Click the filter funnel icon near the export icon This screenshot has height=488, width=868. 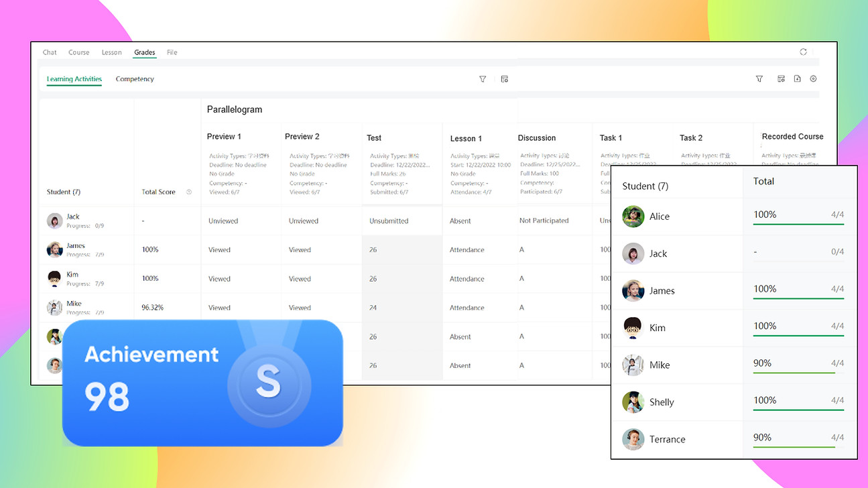click(759, 79)
